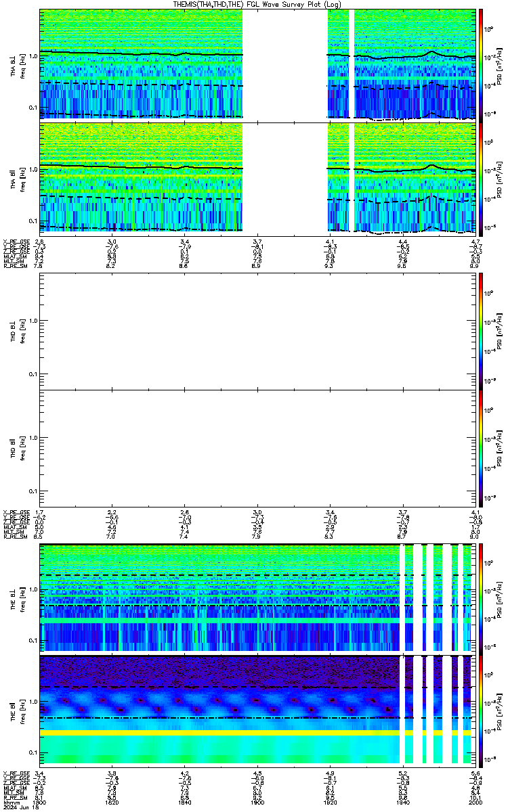Select the empty THD B∥ panel
Screen dimensions: 508x812
pyautogui.click(x=258, y=448)
